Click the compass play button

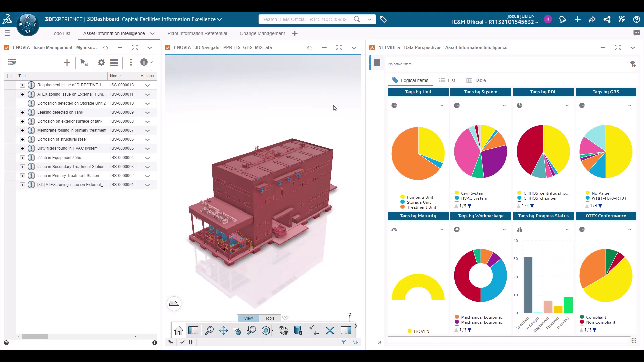(28, 24)
